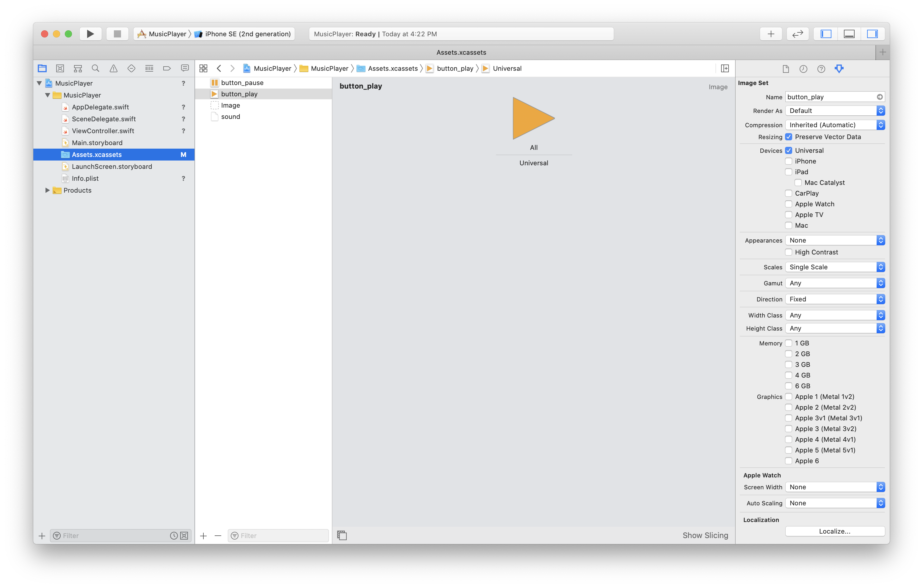
Task: Check the High Contrast option
Action: click(x=789, y=252)
